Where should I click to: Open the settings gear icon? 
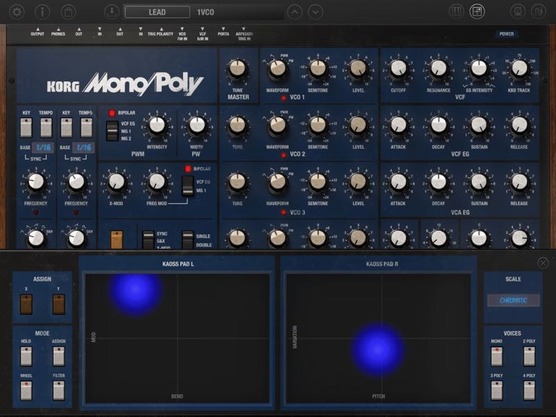click(17, 12)
